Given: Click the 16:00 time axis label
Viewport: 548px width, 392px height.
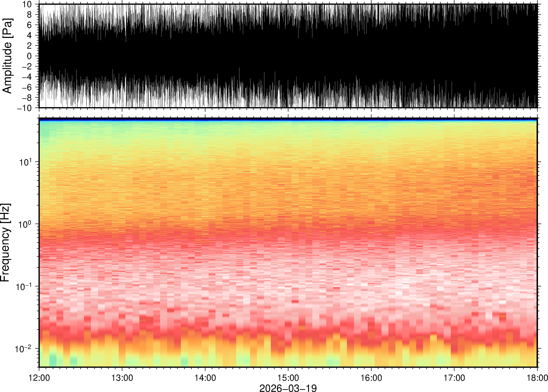Looking at the screenshot, I should [x=371, y=378].
